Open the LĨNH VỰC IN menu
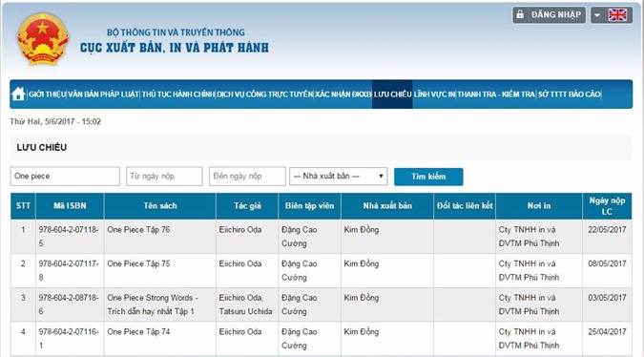The height and width of the screenshot is (357, 644). click(434, 94)
